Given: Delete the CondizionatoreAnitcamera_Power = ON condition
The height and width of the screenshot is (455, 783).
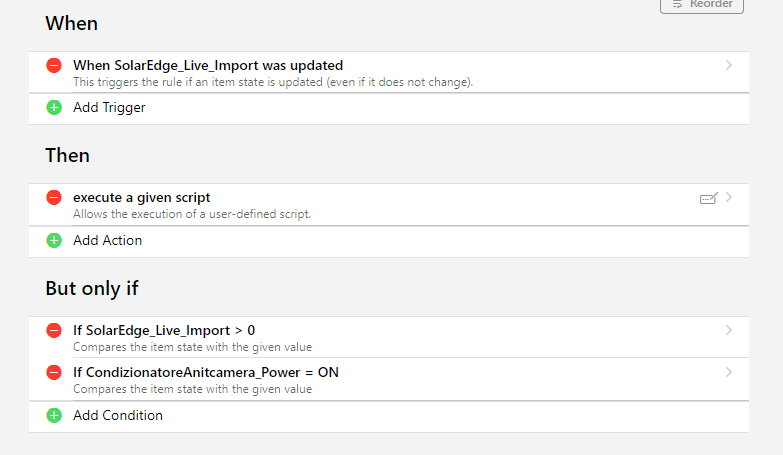Looking at the screenshot, I should tap(54, 372).
